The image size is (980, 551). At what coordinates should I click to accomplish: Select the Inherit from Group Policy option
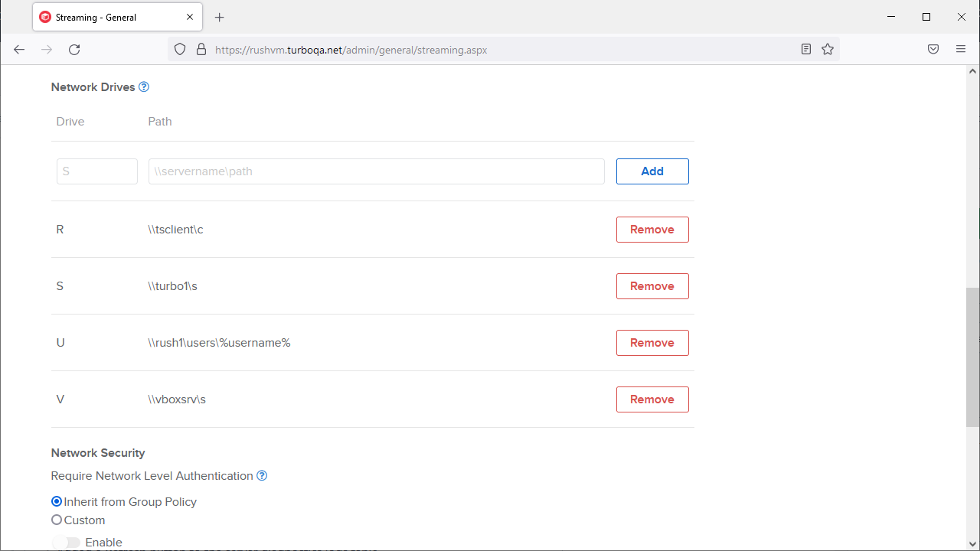[57, 502]
